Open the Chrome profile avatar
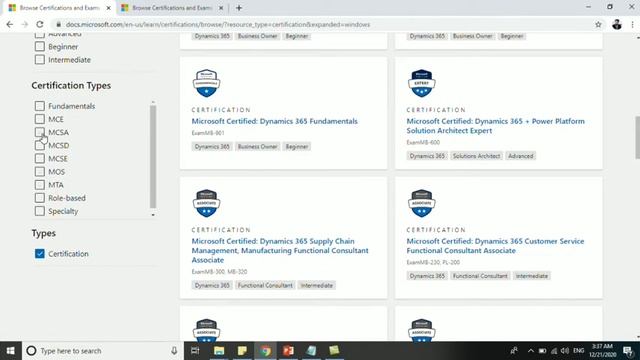The image size is (640, 360). point(617,24)
